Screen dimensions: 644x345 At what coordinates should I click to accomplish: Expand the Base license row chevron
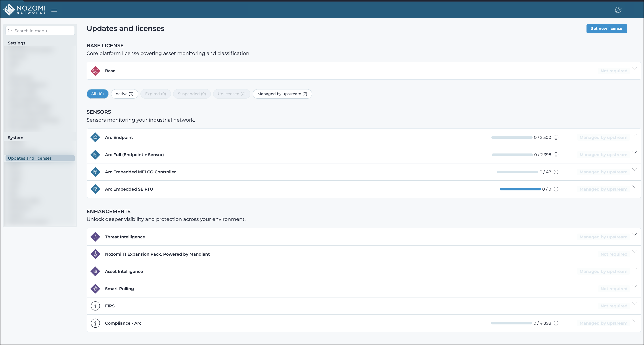[x=634, y=68]
